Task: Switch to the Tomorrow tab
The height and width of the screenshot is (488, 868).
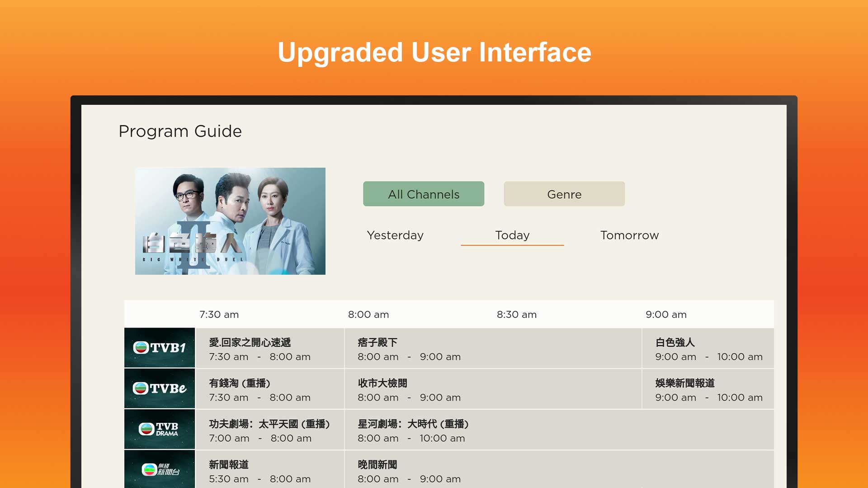Action: point(629,235)
